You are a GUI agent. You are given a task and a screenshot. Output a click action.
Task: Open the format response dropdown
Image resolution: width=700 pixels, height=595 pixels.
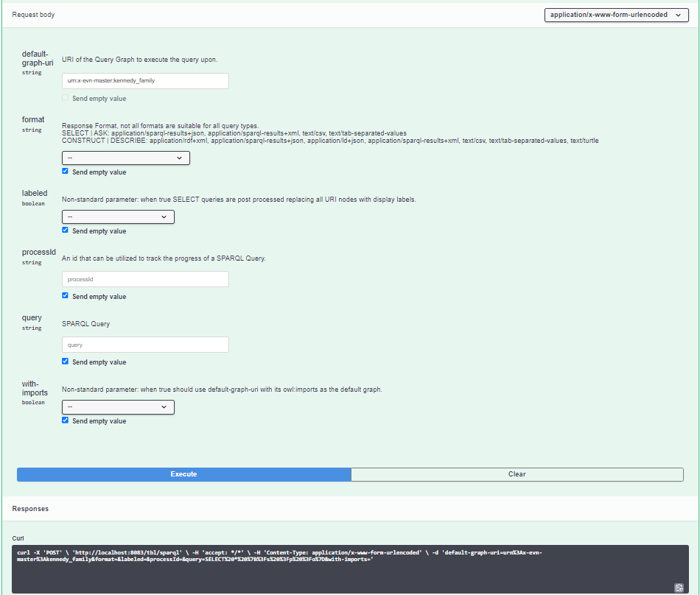(125, 158)
